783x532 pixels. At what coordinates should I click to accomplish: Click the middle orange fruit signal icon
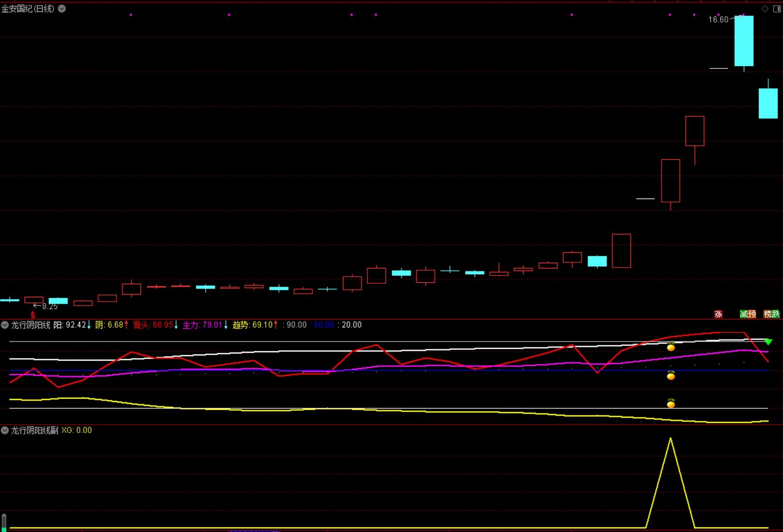(671, 375)
